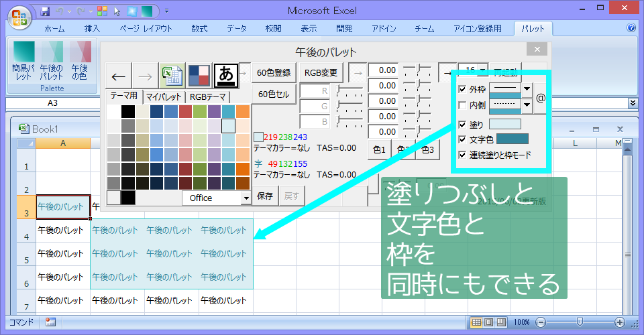Open the 内側 line style dropdown

[527, 105]
